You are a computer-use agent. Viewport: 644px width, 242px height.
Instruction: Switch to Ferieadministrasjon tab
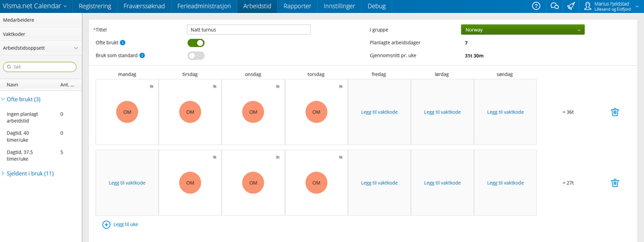pyautogui.click(x=204, y=6)
